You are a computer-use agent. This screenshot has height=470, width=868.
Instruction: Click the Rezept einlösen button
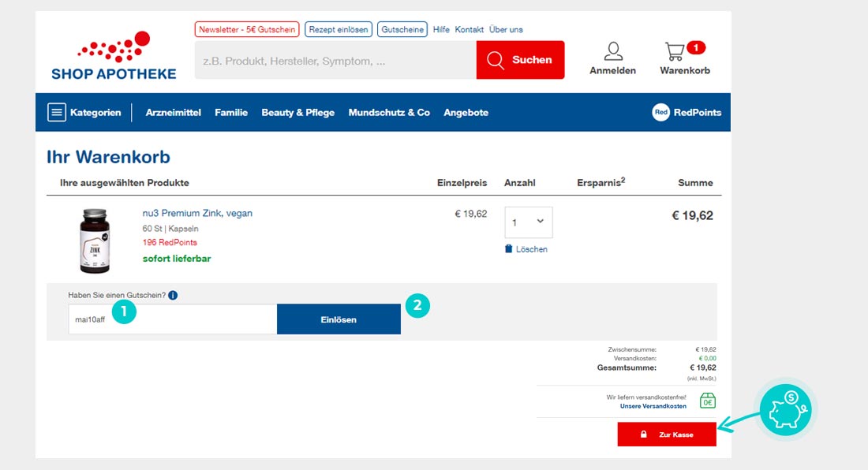pyautogui.click(x=339, y=29)
